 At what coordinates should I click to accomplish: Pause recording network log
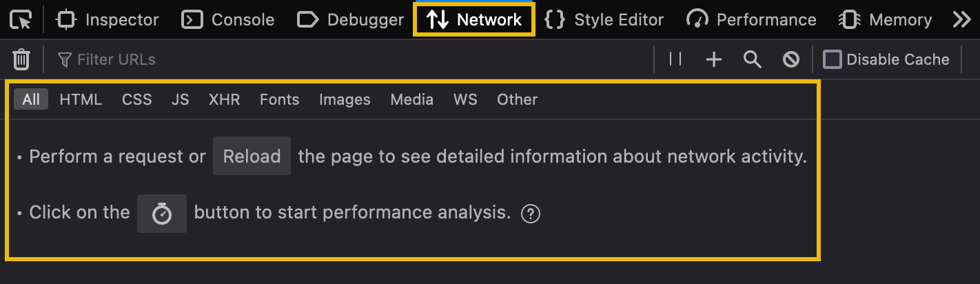(675, 60)
